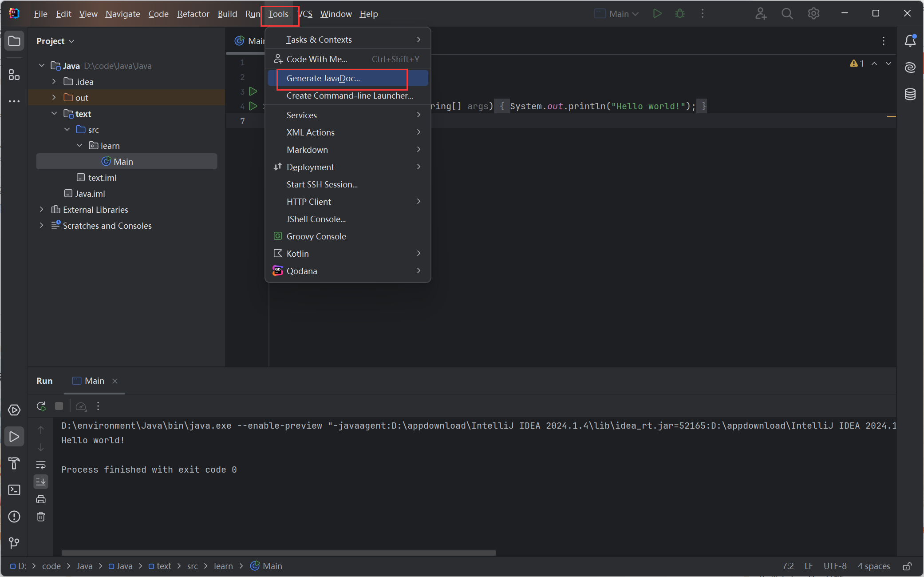
Task: Toggle read-only lock icon in status bar
Action: [x=907, y=566]
